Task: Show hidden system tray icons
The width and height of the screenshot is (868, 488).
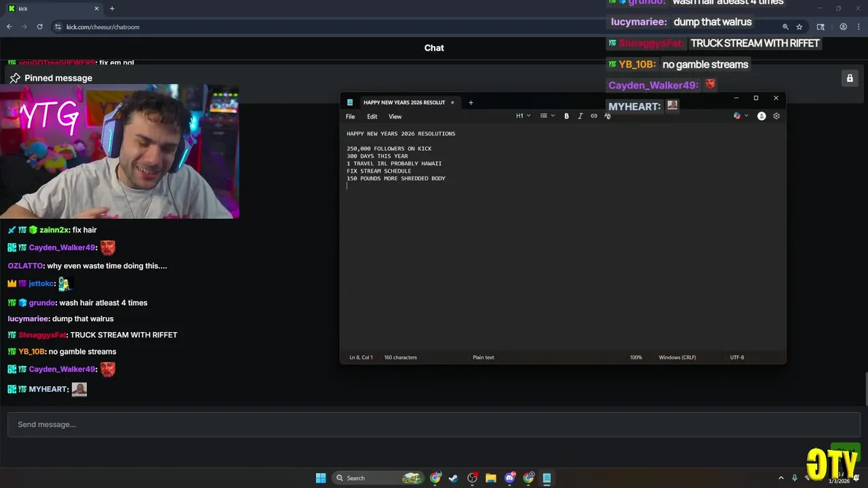Action: point(781,478)
